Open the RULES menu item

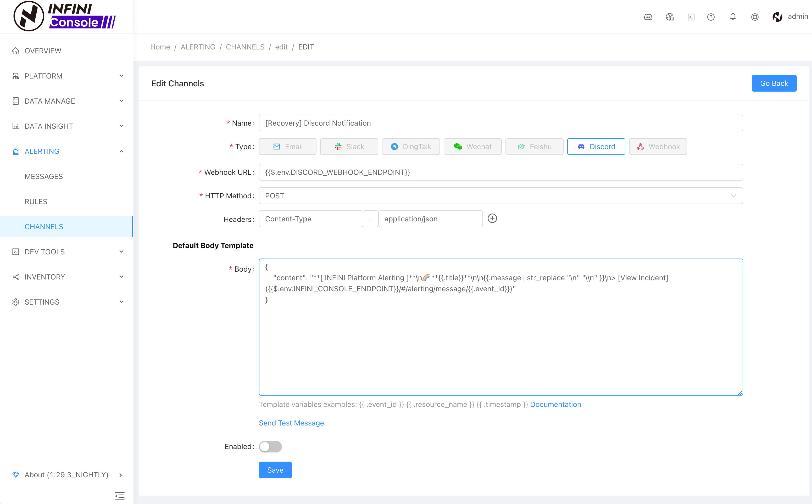point(36,202)
